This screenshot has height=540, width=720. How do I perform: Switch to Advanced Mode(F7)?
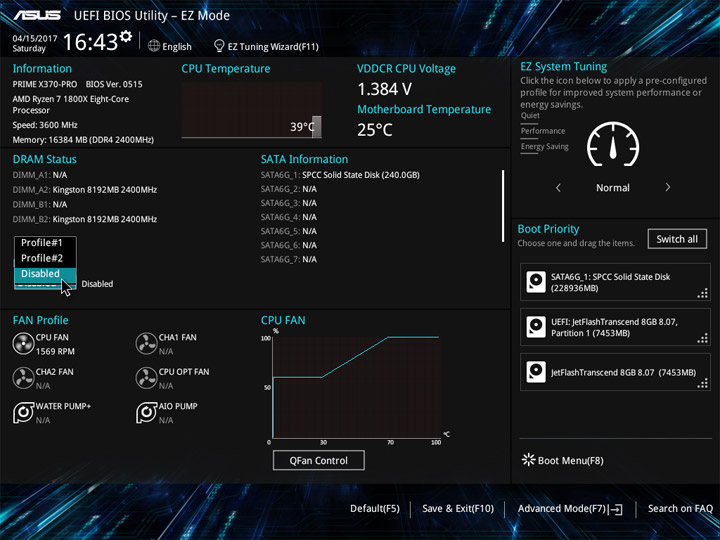click(x=562, y=509)
